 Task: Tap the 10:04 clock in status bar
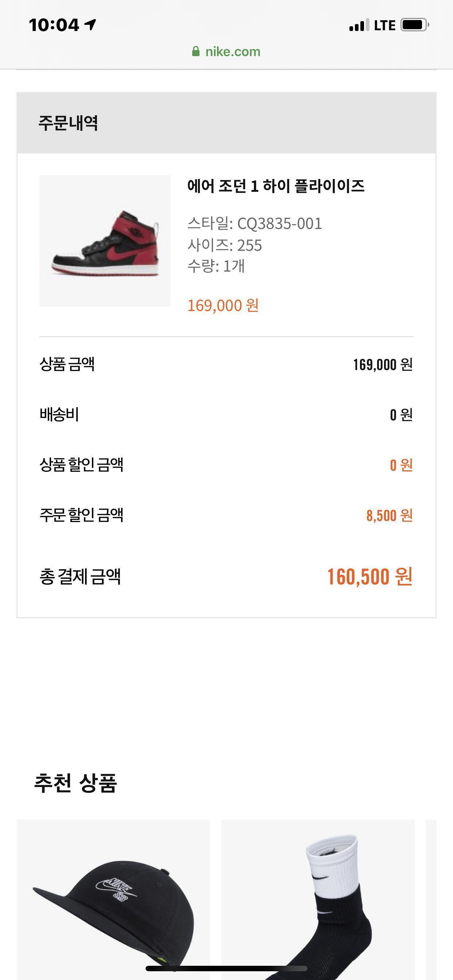point(54,25)
